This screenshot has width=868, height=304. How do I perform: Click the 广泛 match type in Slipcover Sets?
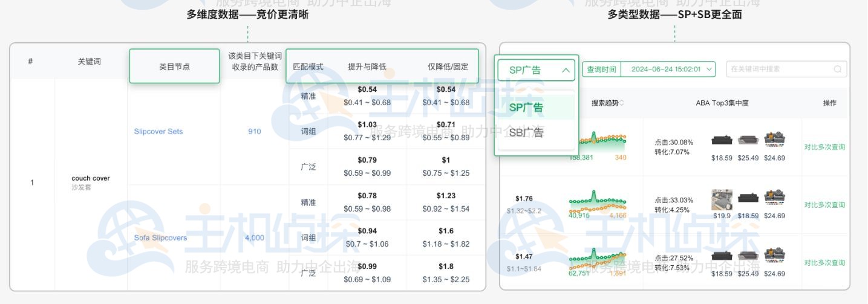(x=308, y=167)
